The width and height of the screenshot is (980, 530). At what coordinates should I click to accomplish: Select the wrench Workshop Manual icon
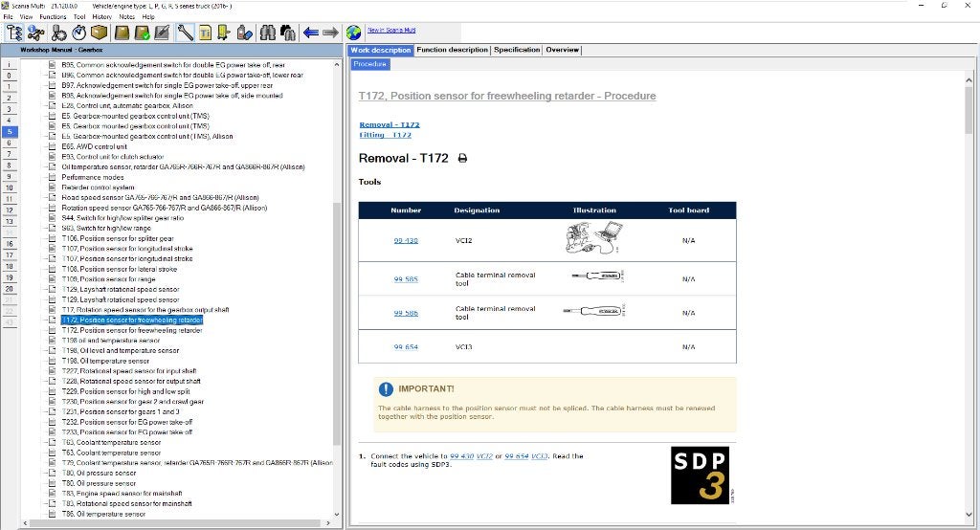(185, 33)
